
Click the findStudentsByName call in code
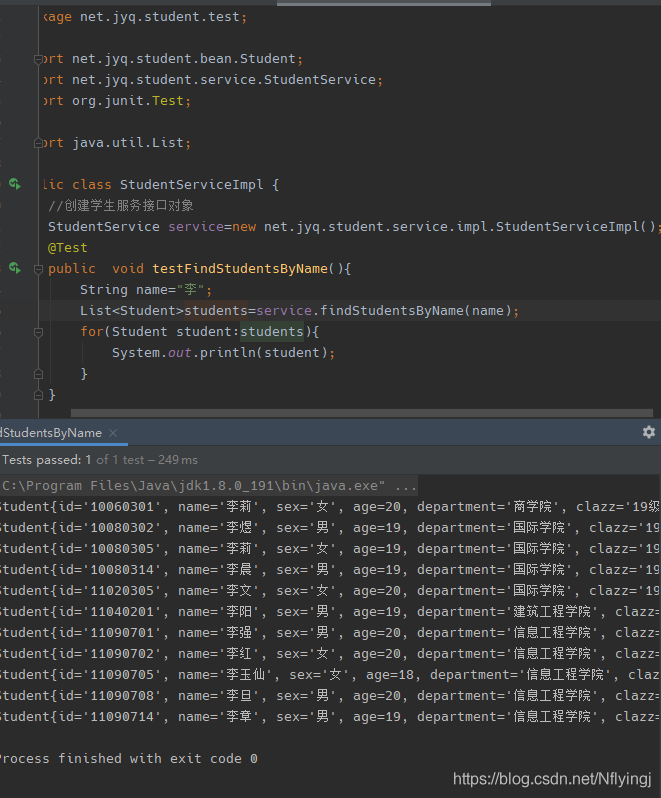coord(391,310)
